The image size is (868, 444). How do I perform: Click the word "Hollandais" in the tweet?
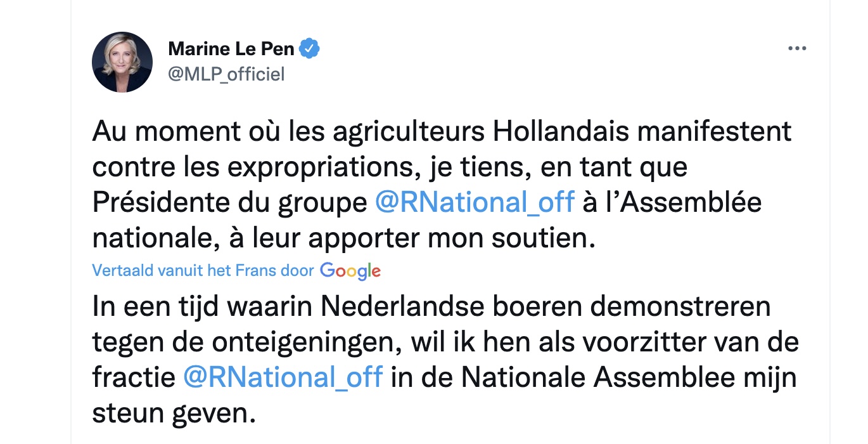(563, 131)
